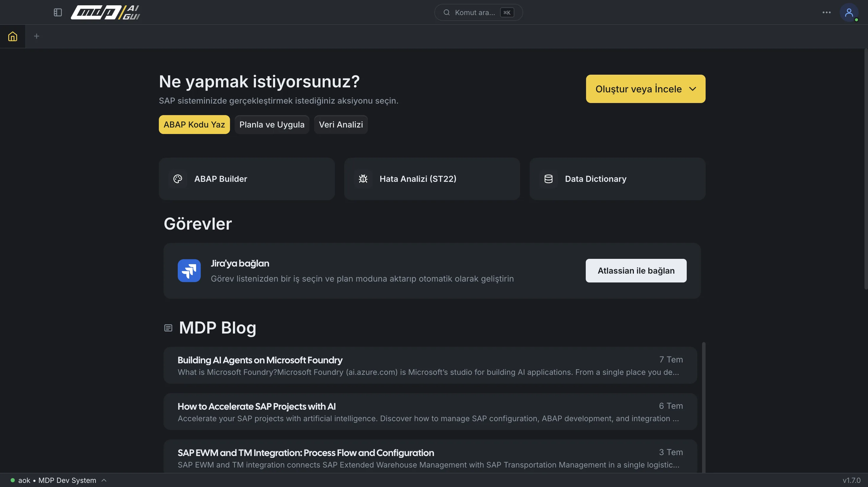Click the v1.7.0 version label
The image size is (868, 487).
coord(851,480)
